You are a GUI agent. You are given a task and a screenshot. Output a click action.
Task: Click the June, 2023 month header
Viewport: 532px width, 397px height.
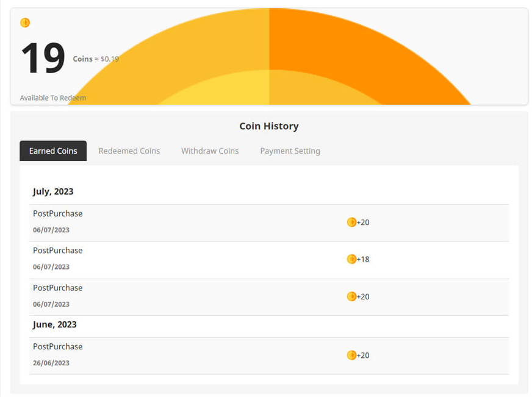point(54,324)
